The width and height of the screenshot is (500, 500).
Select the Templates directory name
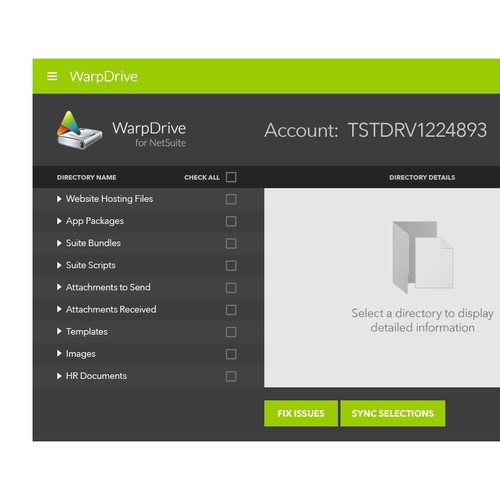click(x=87, y=332)
